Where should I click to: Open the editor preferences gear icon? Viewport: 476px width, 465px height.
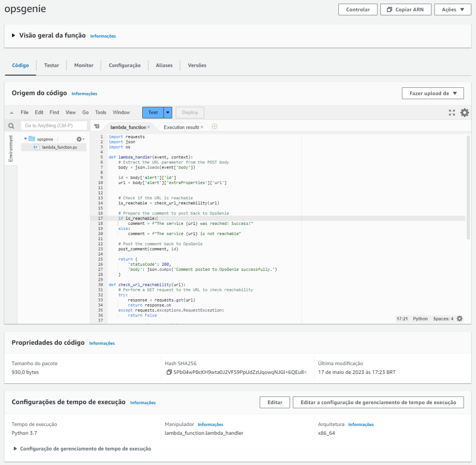[x=464, y=112]
